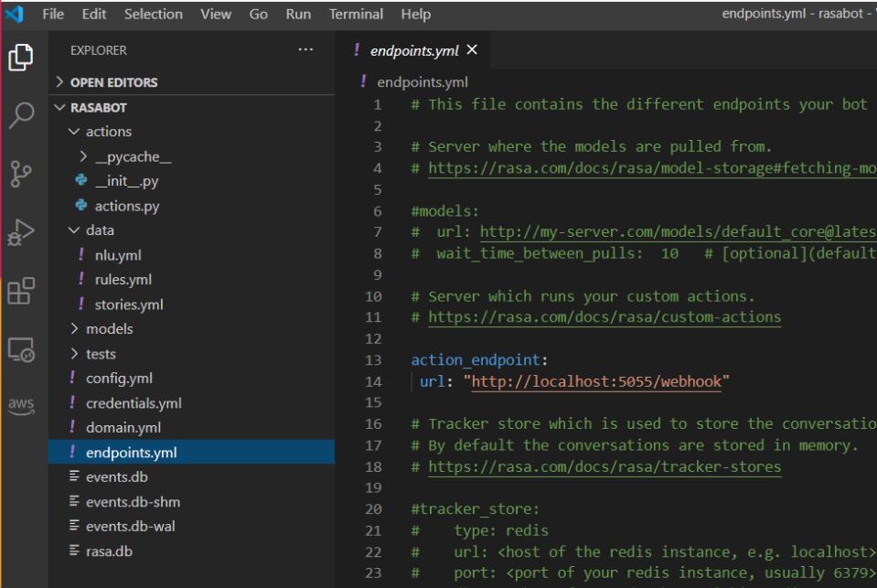The height and width of the screenshot is (588, 877).
Task: Click YAML icon beside domain.yml
Action: point(72,427)
